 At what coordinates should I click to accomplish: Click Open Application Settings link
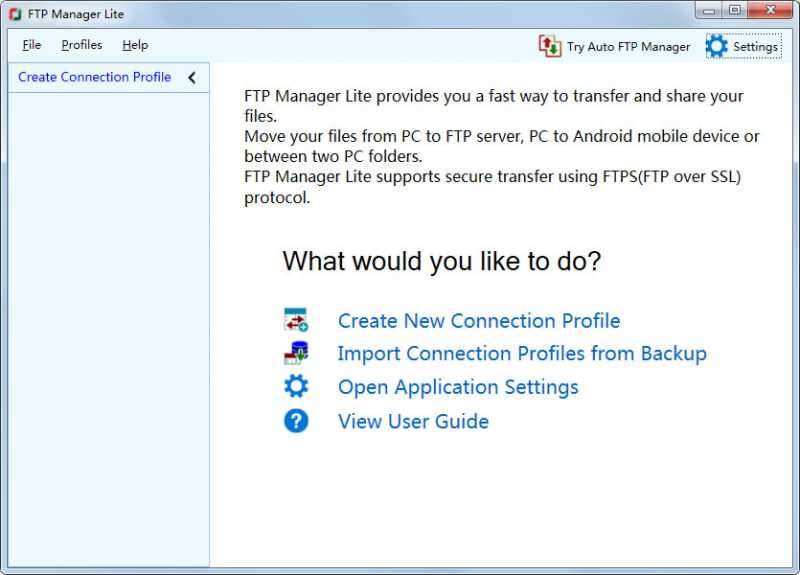(x=458, y=387)
